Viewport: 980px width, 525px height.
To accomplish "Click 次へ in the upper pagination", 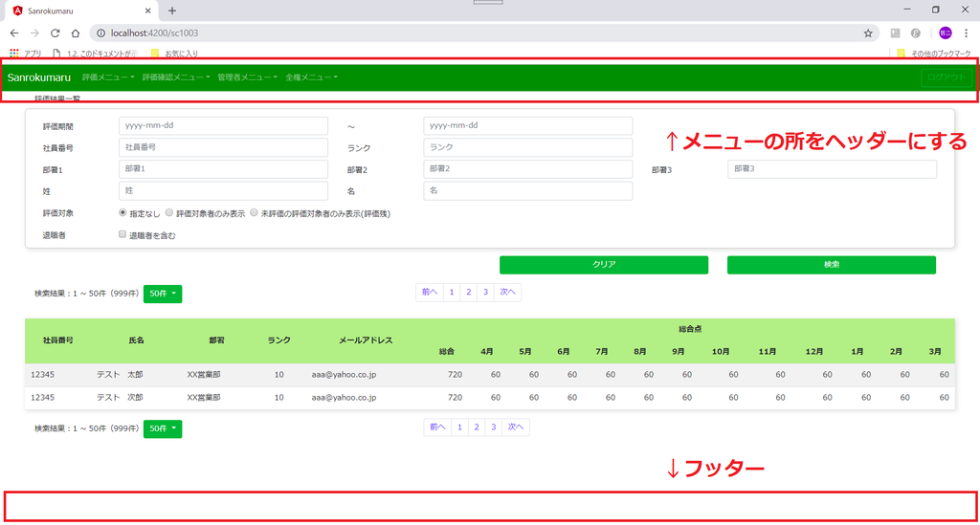I will (x=507, y=293).
